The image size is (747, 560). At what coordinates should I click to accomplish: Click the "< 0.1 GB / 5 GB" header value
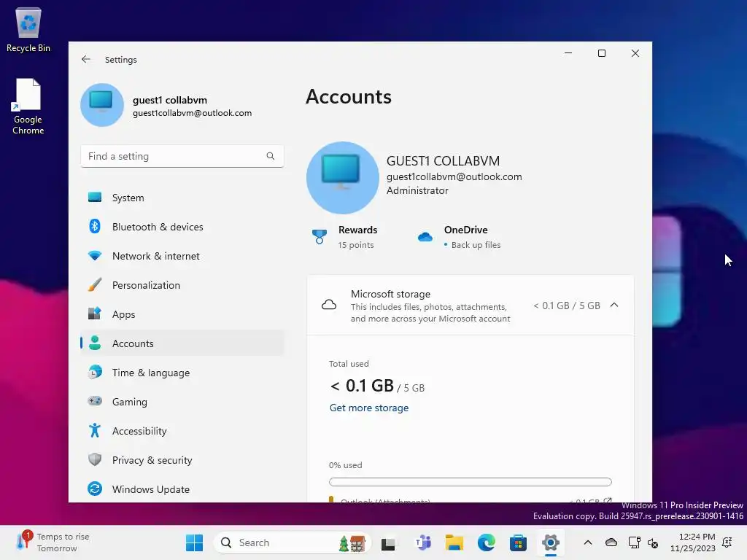pyautogui.click(x=567, y=306)
